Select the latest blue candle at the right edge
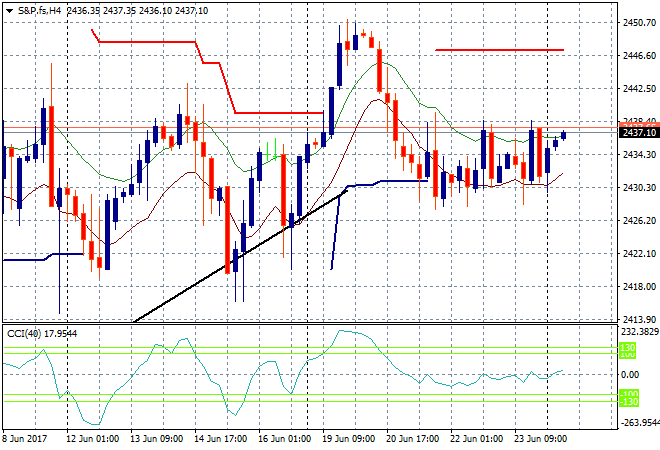The height and width of the screenshot is (450, 660). click(x=564, y=135)
